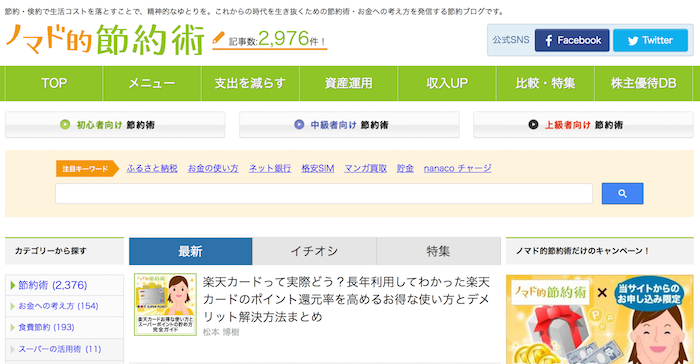Image resolution: width=700 pixels, height=364 pixels.
Task: Switch to the イチオシ tab
Action: point(314,251)
